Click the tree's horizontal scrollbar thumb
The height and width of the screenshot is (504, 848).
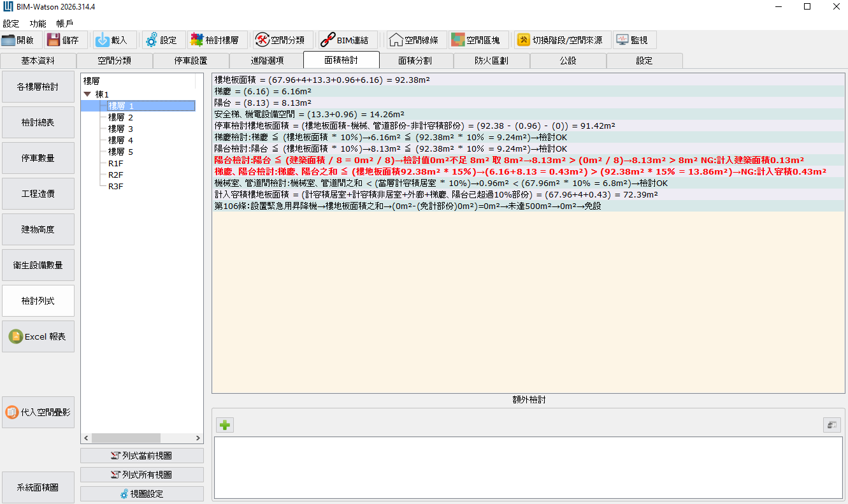(126, 438)
